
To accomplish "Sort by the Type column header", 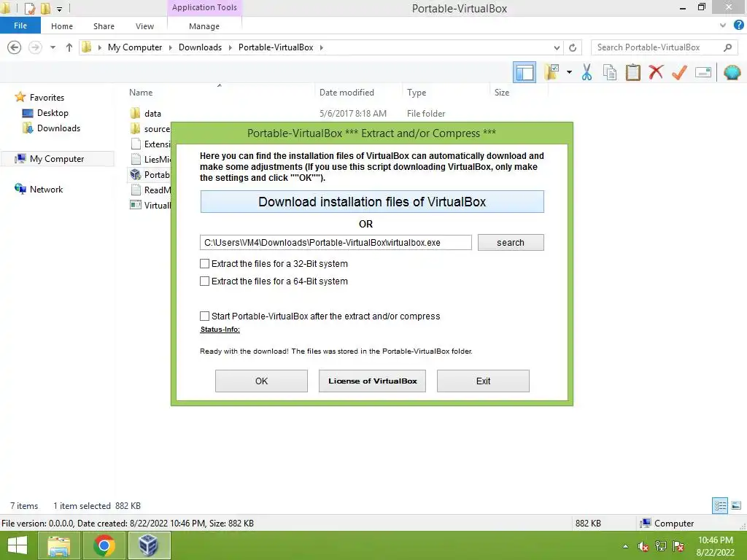I will click(417, 93).
